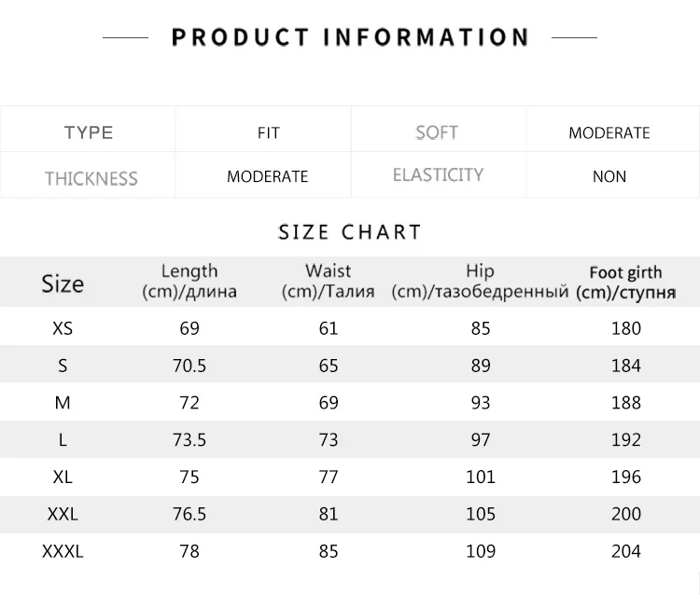
Task: Click the NON elasticity value
Action: tap(609, 176)
